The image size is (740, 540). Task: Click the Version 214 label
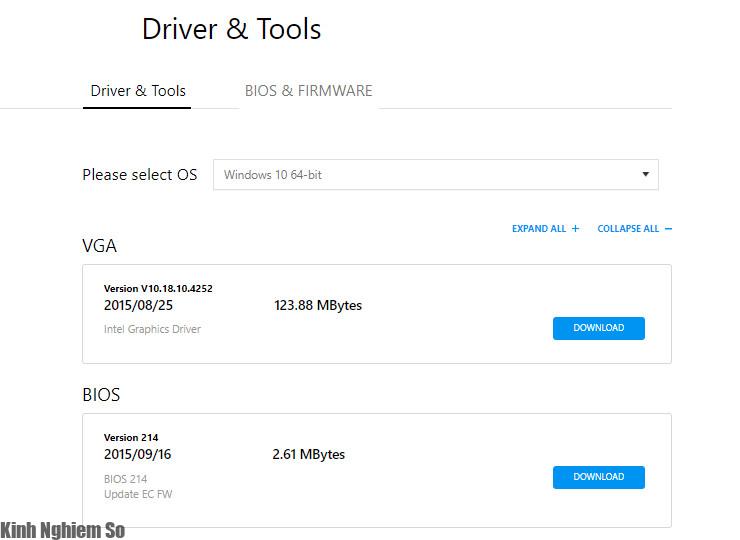point(131,438)
